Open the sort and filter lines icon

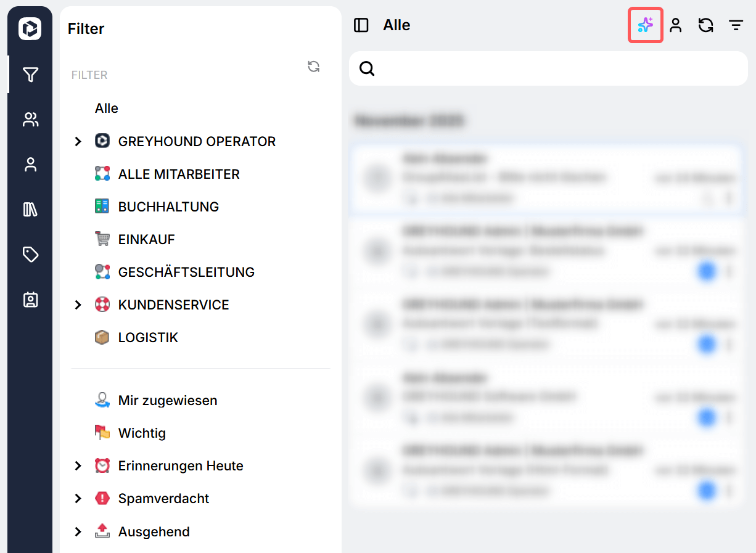point(736,25)
